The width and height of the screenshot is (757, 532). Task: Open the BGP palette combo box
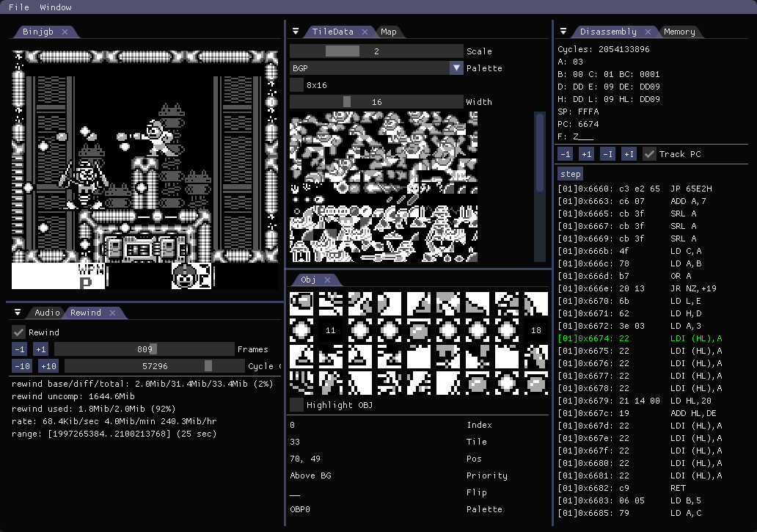point(376,68)
